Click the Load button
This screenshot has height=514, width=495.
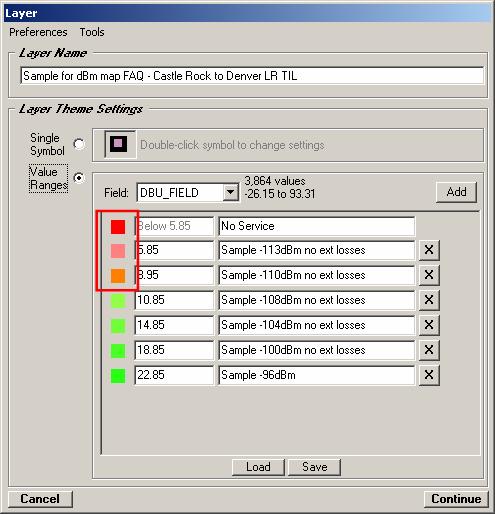coord(258,467)
